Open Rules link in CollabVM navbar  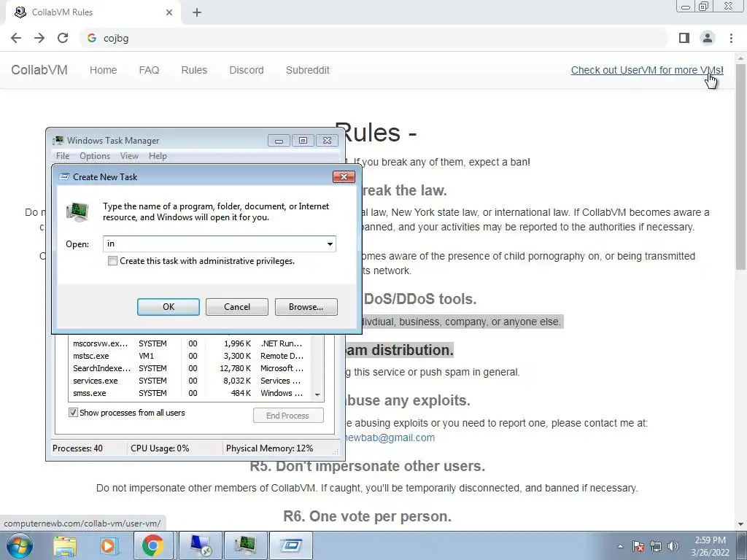click(194, 70)
